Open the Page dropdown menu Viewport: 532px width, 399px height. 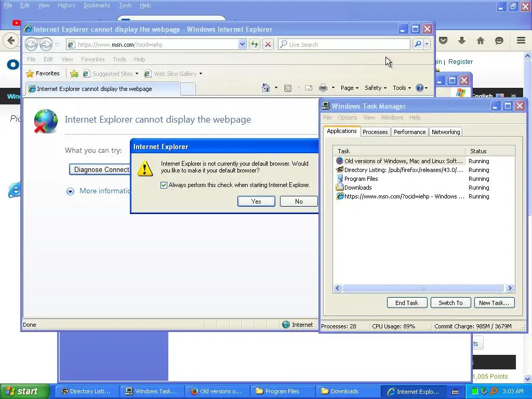tap(350, 88)
